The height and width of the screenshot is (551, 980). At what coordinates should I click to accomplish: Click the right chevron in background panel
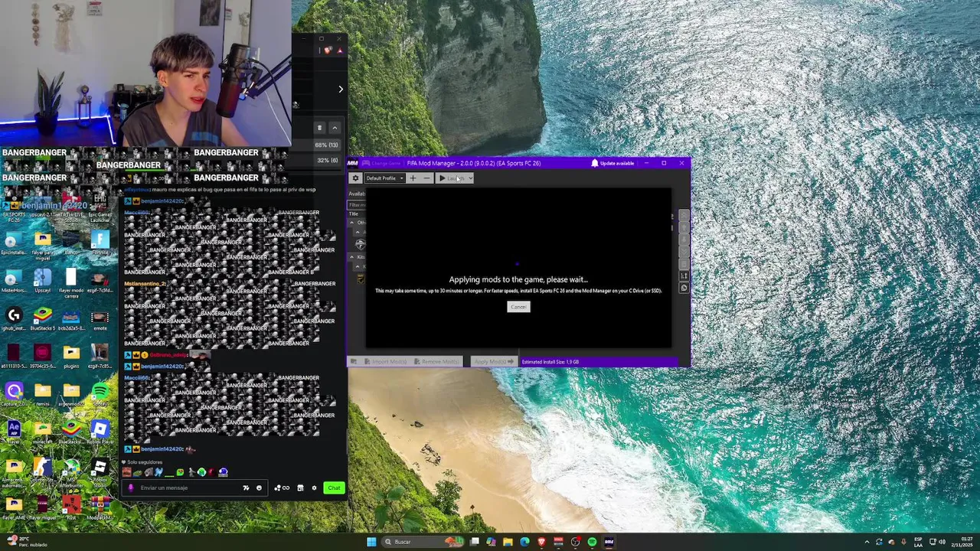341,89
